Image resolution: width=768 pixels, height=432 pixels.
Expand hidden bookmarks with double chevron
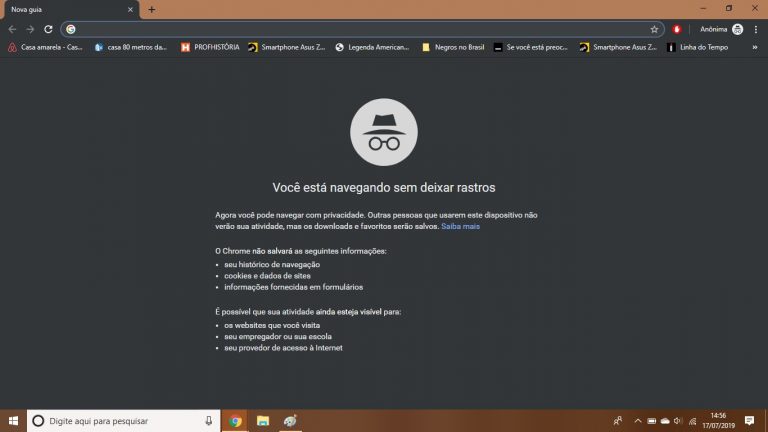[x=755, y=48]
